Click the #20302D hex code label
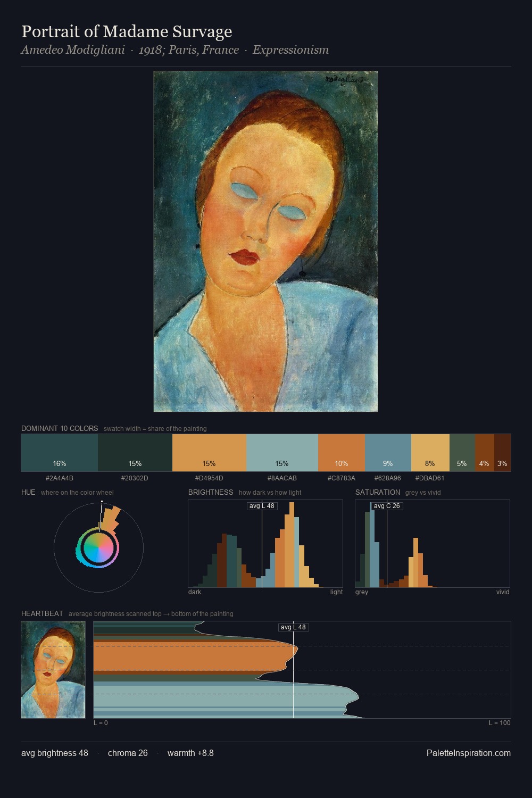The image size is (532, 798). coord(135,478)
